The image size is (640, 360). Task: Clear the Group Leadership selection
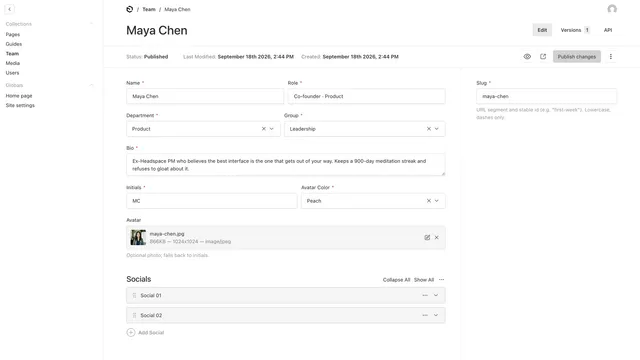click(x=429, y=129)
